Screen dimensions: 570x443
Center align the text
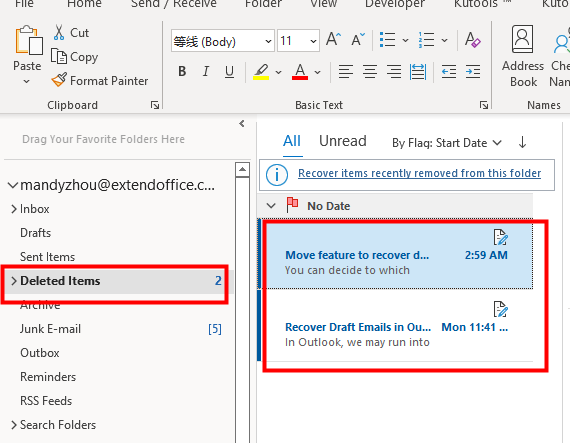point(370,72)
